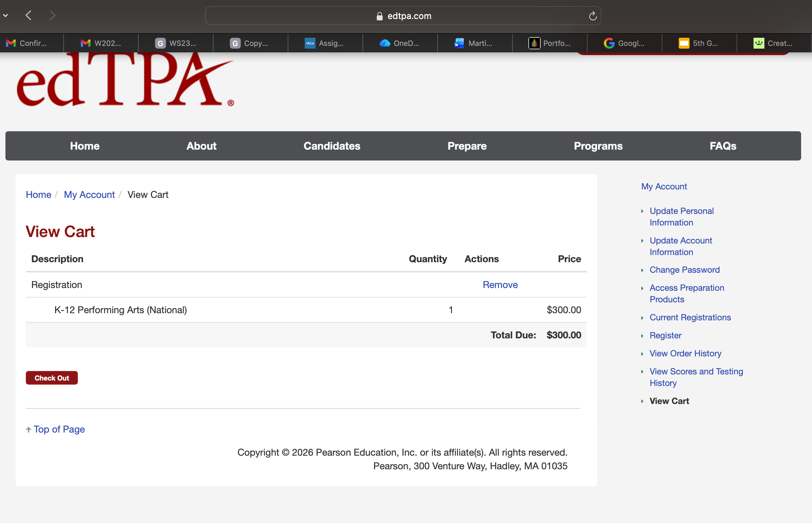Open the Candidates navigation menu

(x=332, y=146)
